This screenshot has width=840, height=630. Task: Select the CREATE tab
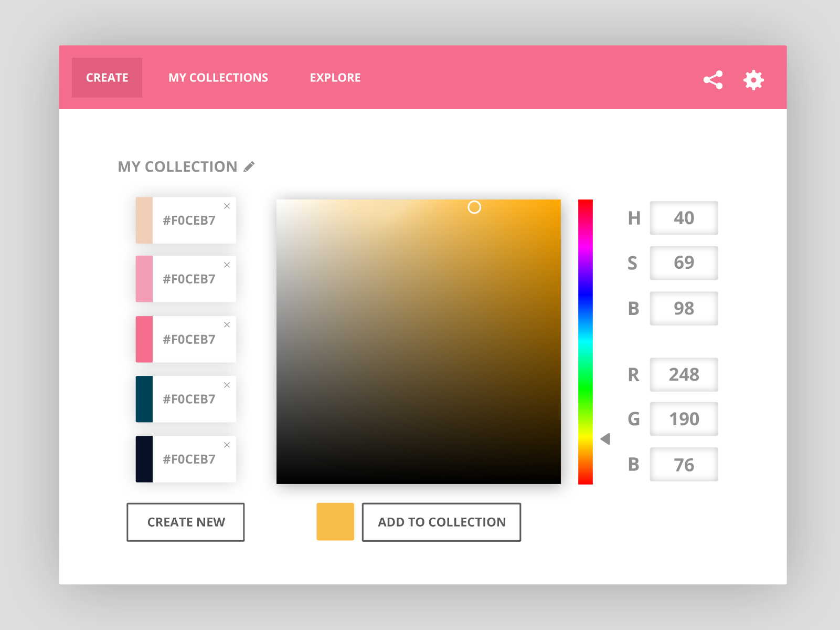(x=107, y=77)
